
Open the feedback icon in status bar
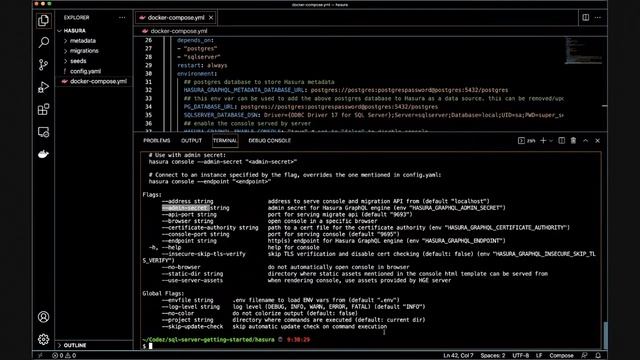tap(584, 356)
